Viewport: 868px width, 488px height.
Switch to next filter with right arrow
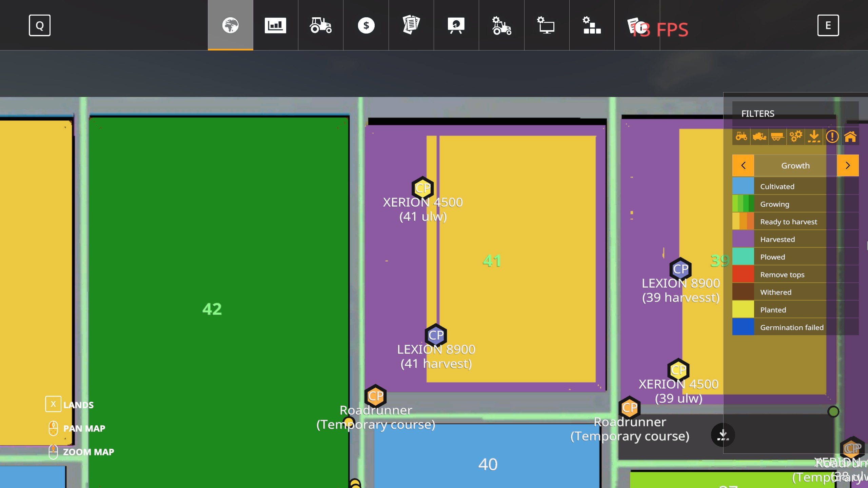[x=848, y=165]
